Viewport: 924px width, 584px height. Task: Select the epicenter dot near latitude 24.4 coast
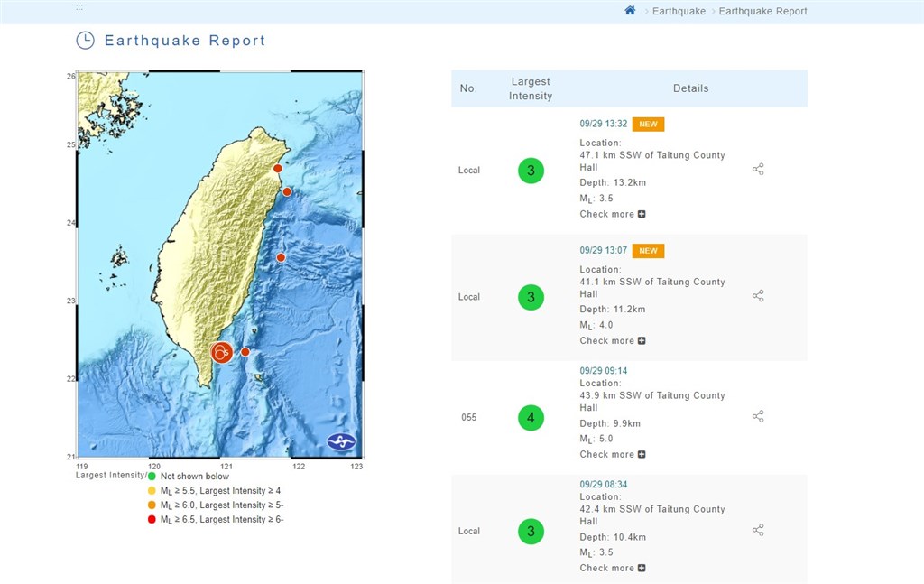pyautogui.click(x=287, y=191)
